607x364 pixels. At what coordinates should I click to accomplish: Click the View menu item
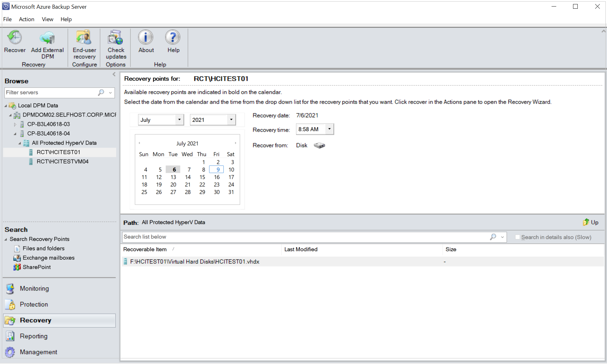tap(46, 19)
